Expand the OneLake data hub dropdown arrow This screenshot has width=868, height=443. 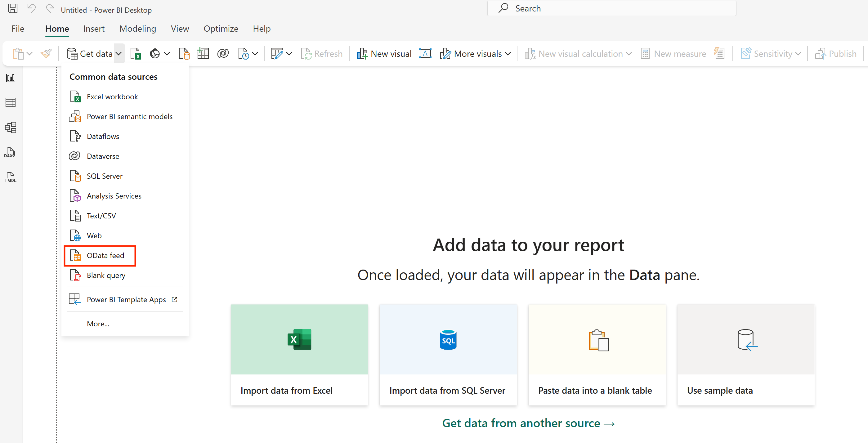point(167,54)
